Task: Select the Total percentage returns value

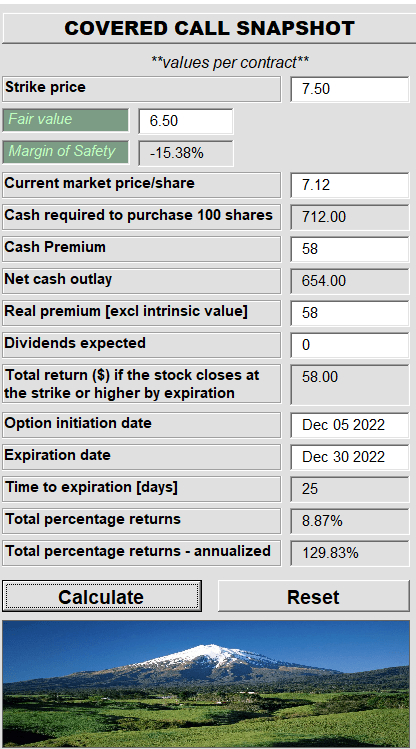Action: 350,521
